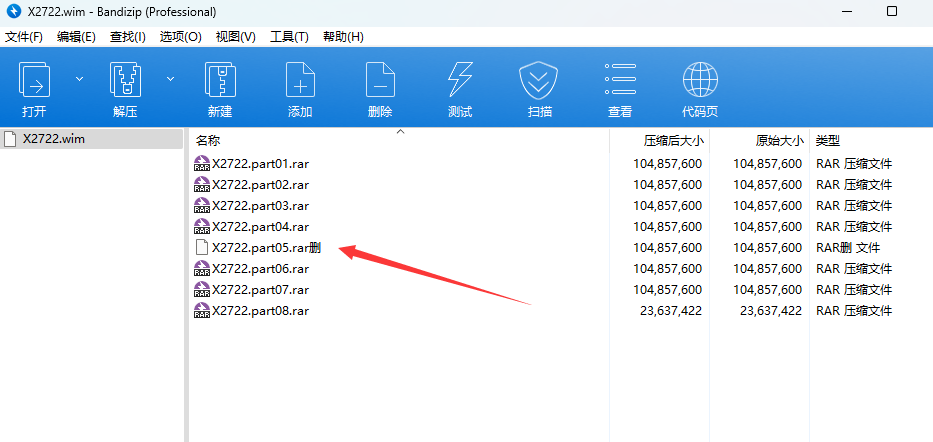
Task: Select file X2722.part04.rar
Action: click(x=260, y=227)
